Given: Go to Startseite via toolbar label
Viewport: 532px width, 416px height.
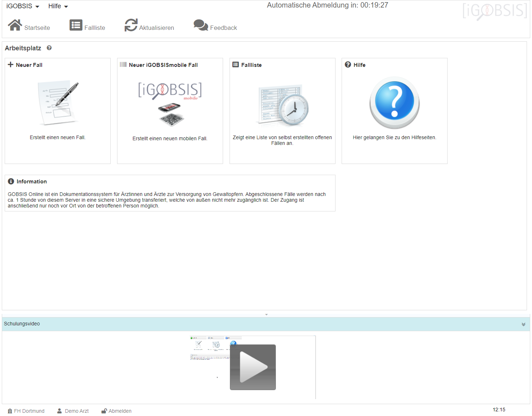Looking at the screenshot, I should coord(37,28).
